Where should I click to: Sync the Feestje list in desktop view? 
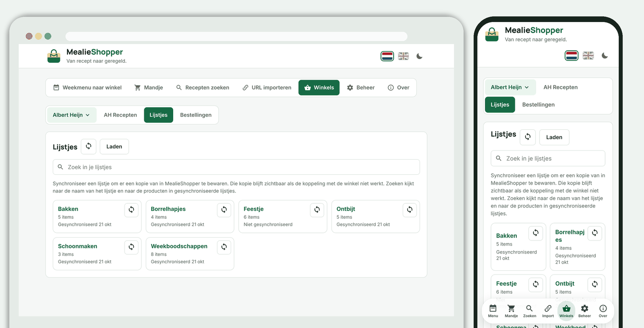click(x=317, y=210)
